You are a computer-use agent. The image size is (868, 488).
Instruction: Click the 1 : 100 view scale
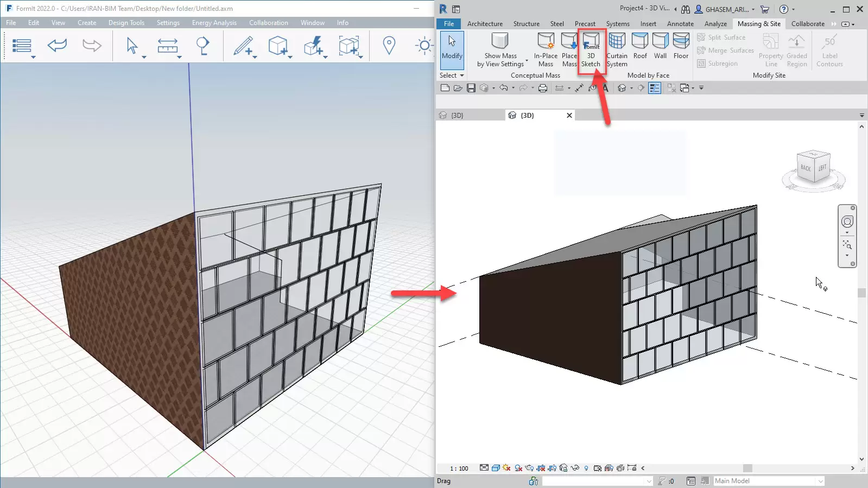459,468
